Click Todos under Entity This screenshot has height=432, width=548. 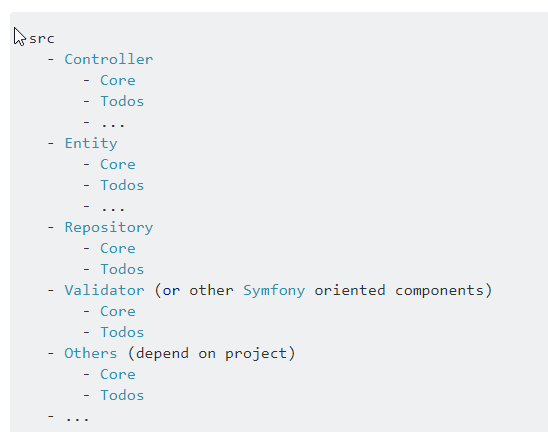122,185
